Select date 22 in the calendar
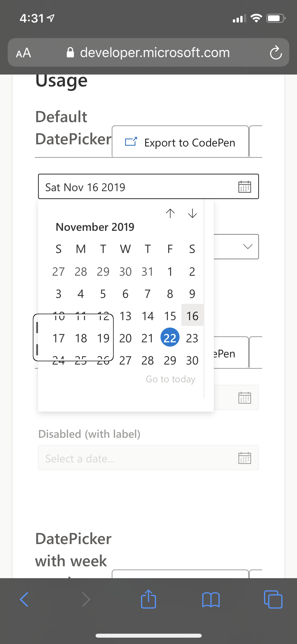The image size is (297, 644). pos(170,337)
